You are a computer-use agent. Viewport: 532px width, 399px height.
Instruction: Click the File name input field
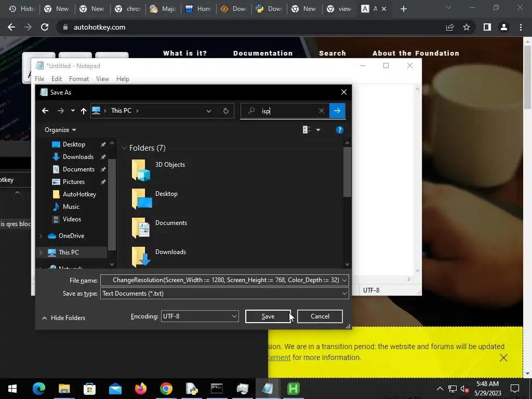click(220, 280)
